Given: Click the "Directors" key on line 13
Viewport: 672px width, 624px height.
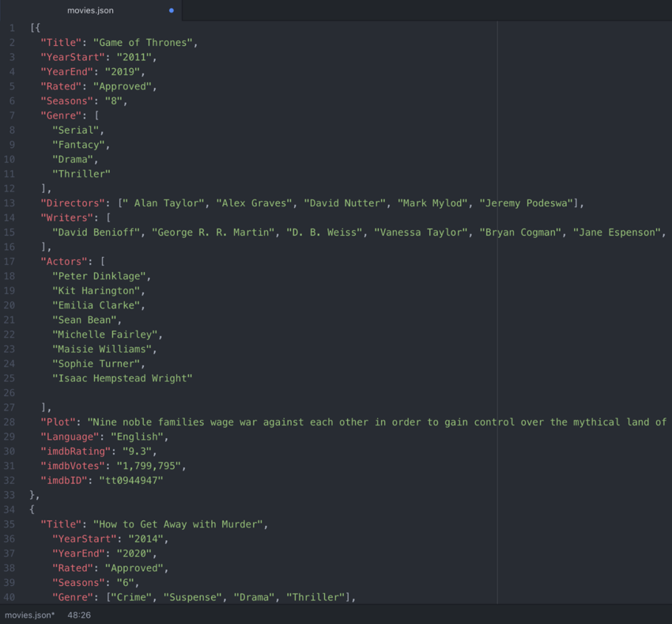Looking at the screenshot, I should click(x=73, y=202).
